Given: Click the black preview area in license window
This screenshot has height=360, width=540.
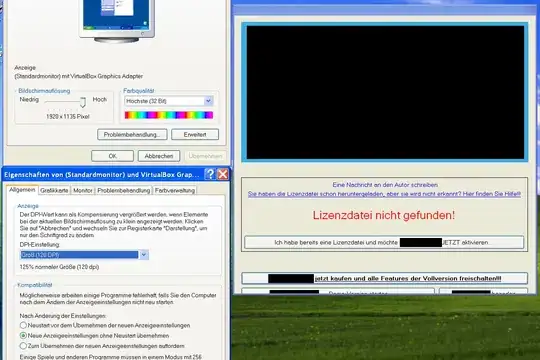Looking at the screenshot, I should tap(385, 92).
